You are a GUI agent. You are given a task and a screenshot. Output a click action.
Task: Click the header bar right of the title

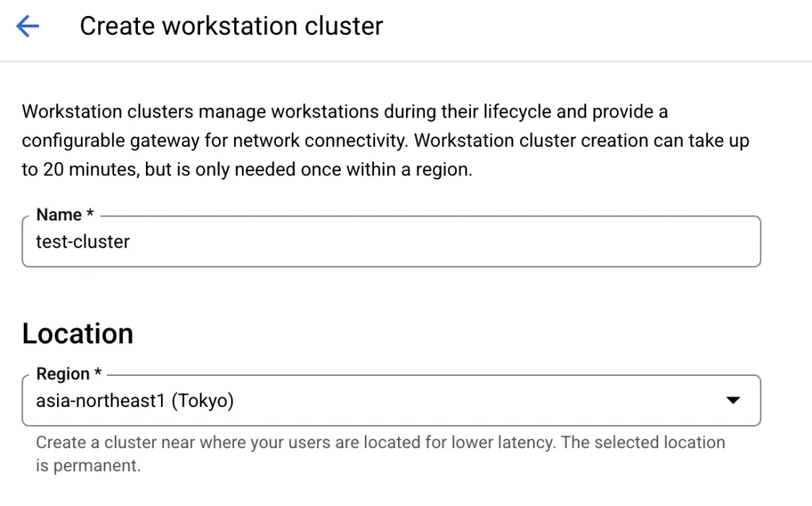coord(595,27)
